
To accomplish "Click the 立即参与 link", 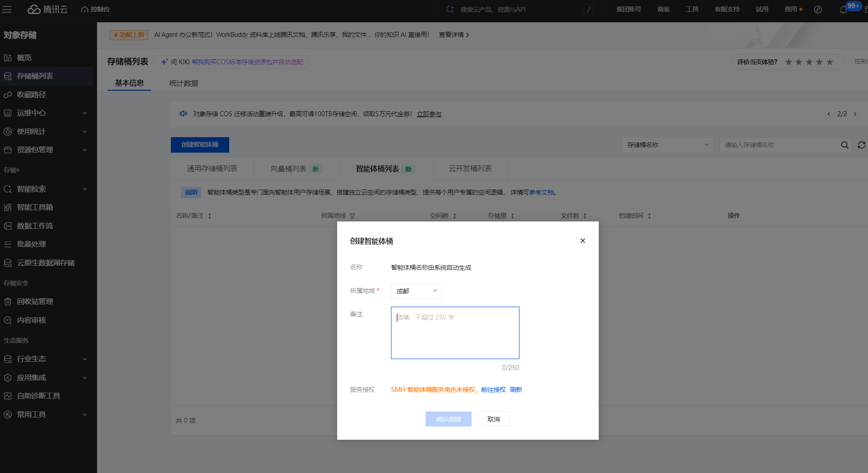I will tap(429, 114).
